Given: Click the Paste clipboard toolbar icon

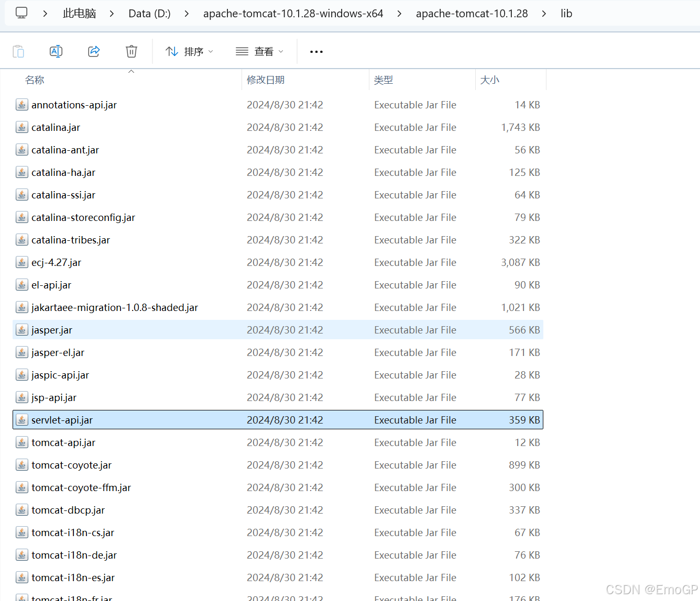Looking at the screenshot, I should coord(18,51).
